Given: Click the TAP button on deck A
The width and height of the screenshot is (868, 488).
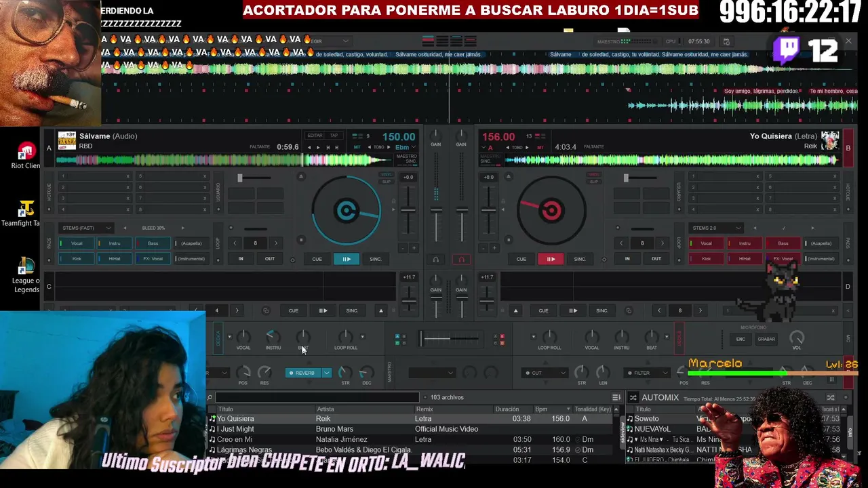Looking at the screenshot, I should pyautogui.click(x=333, y=136).
